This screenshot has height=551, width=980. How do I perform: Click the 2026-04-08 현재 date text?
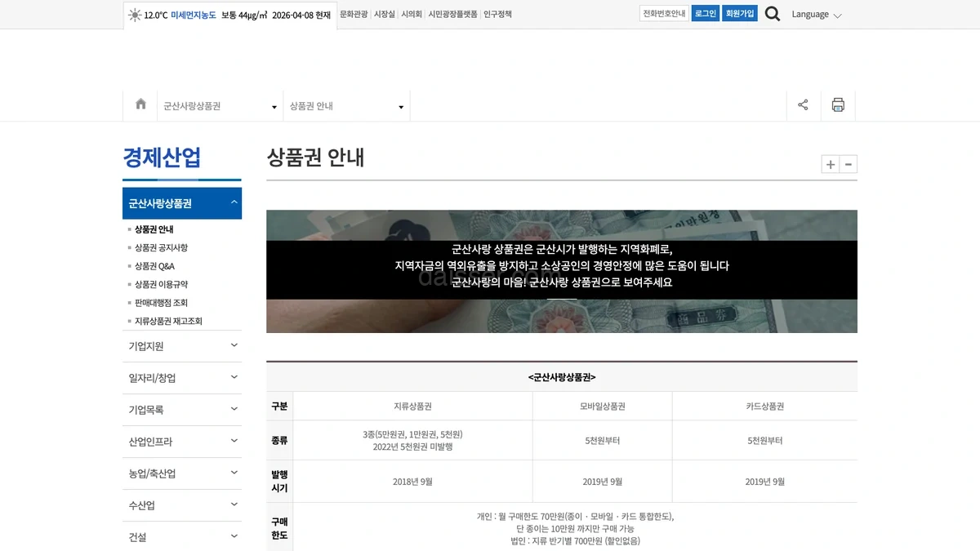pyautogui.click(x=301, y=15)
